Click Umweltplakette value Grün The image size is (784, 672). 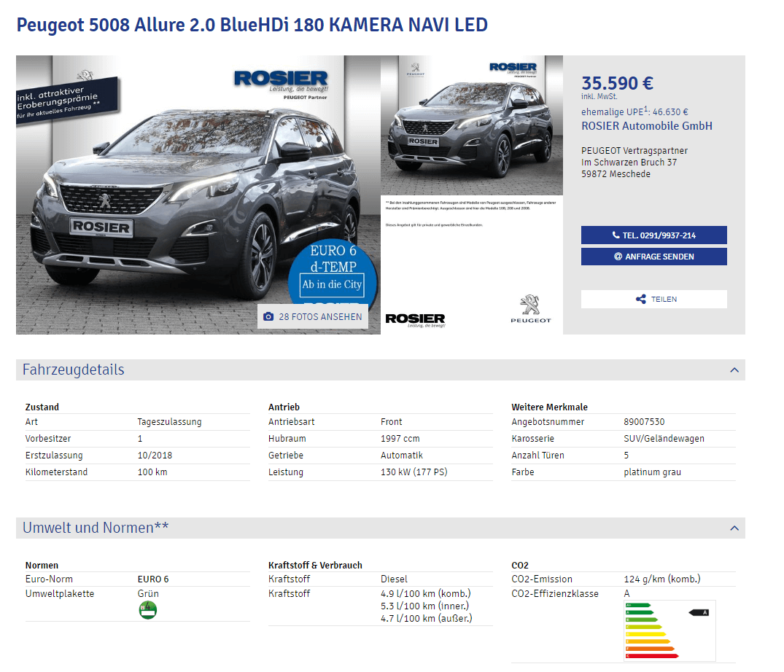(148, 593)
